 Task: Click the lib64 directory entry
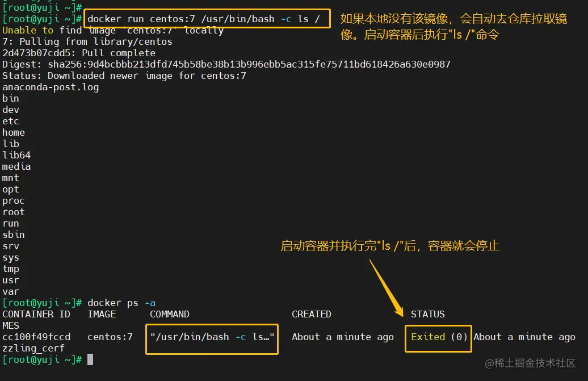(x=16, y=155)
